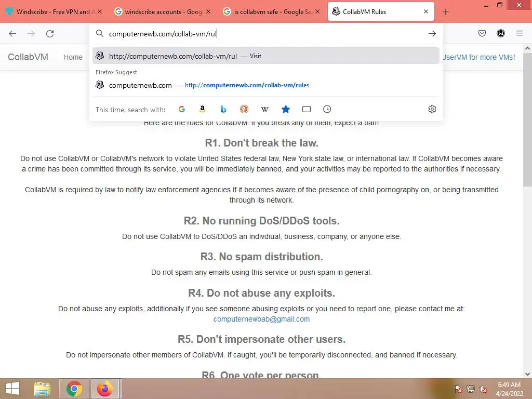The image size is (532, 399).
Task: Click the R2. No running DoS/DDoS tools heading
Action: (262, 221)
